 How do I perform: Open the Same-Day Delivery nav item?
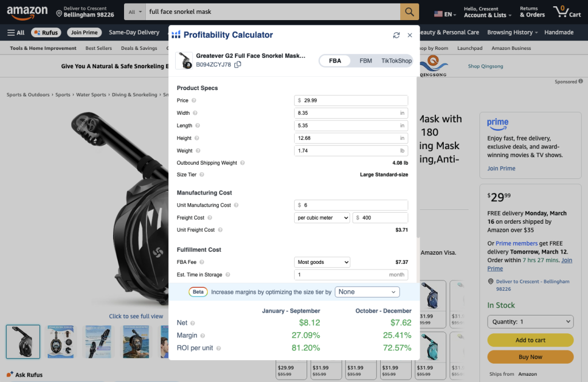[134, 33]
